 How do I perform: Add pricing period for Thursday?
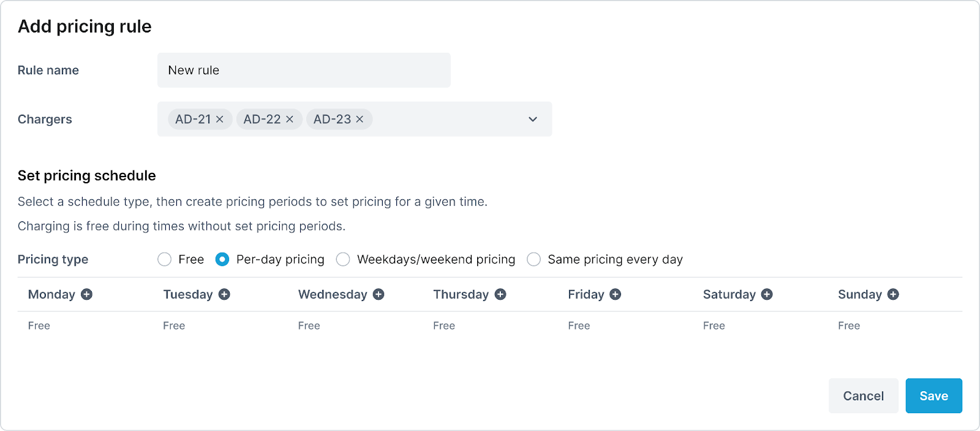(x=500, y=294)
